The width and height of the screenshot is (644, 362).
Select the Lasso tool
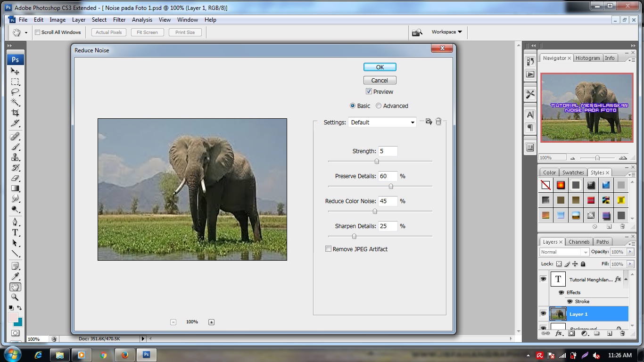15,92
